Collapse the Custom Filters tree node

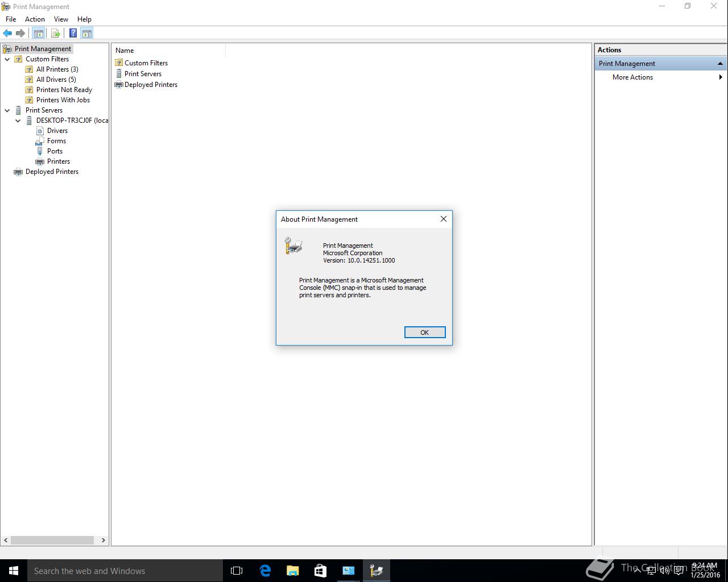coord(7,59)
